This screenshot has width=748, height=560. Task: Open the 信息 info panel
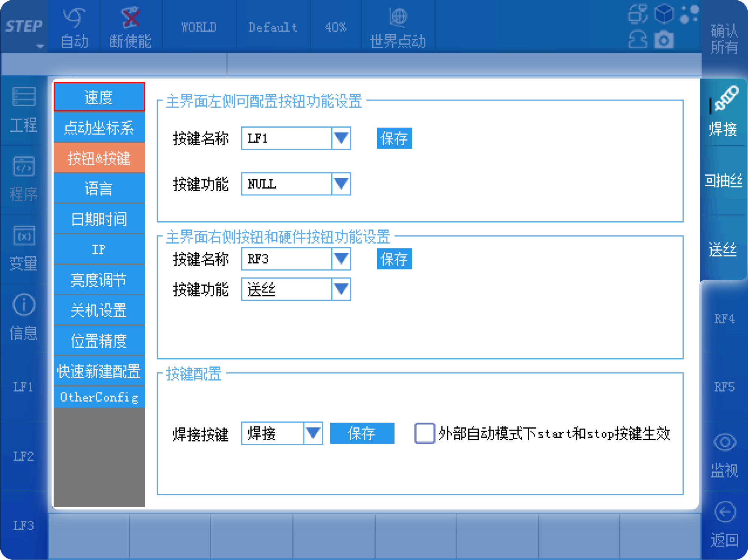point(24,318)
